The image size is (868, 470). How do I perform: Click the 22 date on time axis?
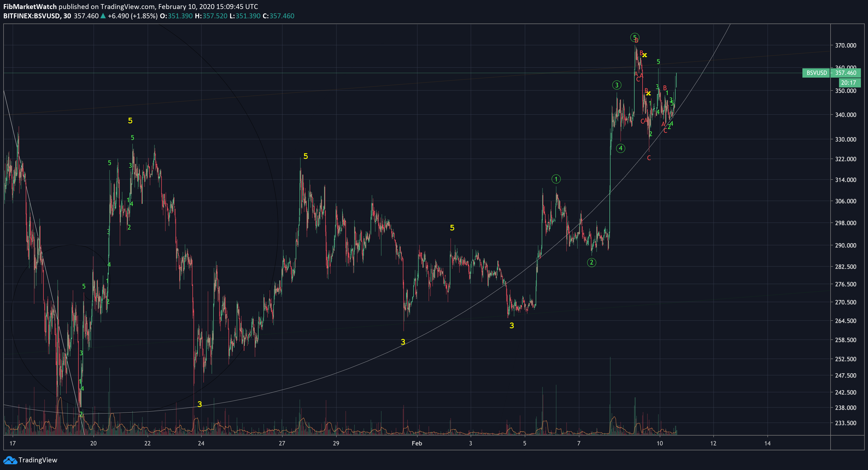(147, 443)
